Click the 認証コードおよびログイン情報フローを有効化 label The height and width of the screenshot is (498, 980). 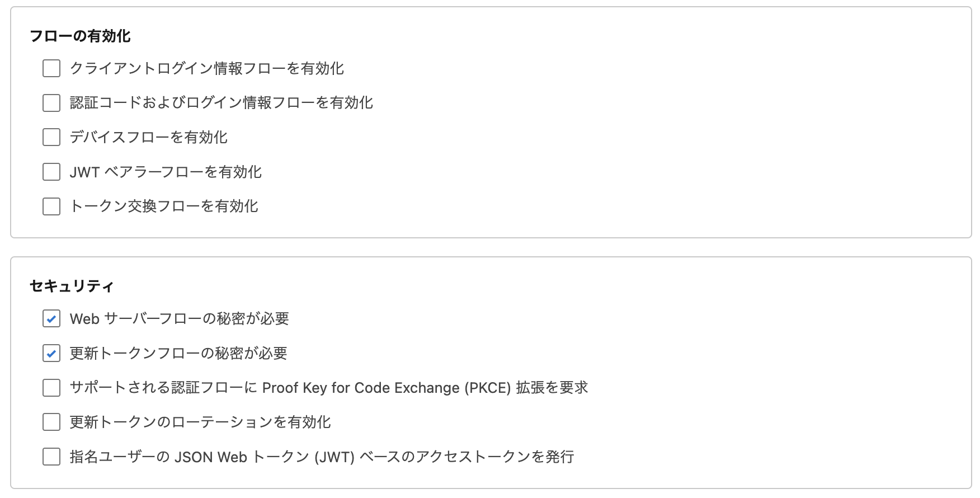[221, 103]
